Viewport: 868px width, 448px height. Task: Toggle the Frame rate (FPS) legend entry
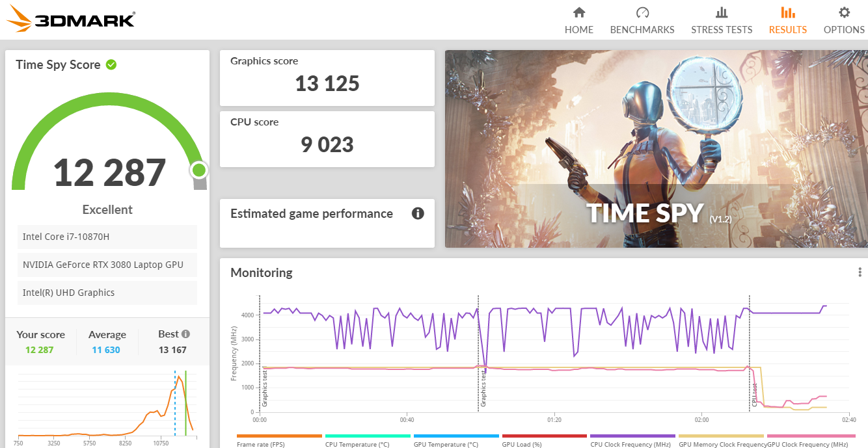coord(279,441)
